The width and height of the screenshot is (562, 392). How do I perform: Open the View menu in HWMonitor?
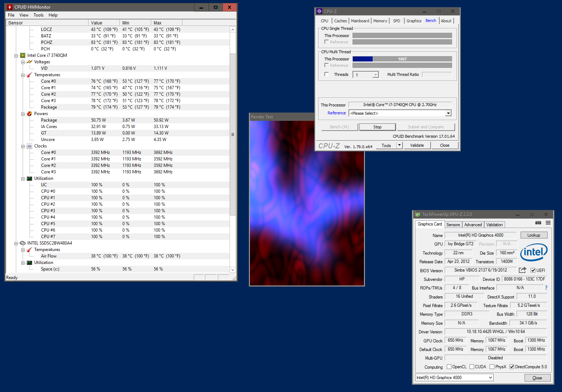tap(24, 15)
